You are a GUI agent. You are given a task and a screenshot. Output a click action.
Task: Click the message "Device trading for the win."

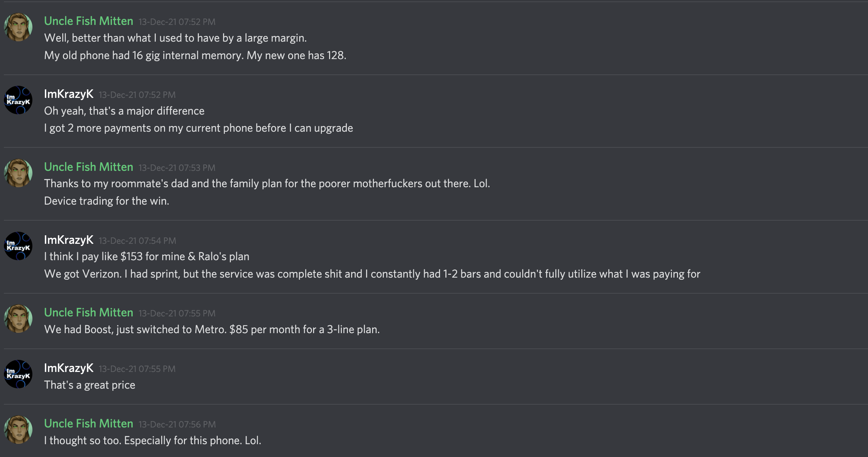click(x=107, y=201)
